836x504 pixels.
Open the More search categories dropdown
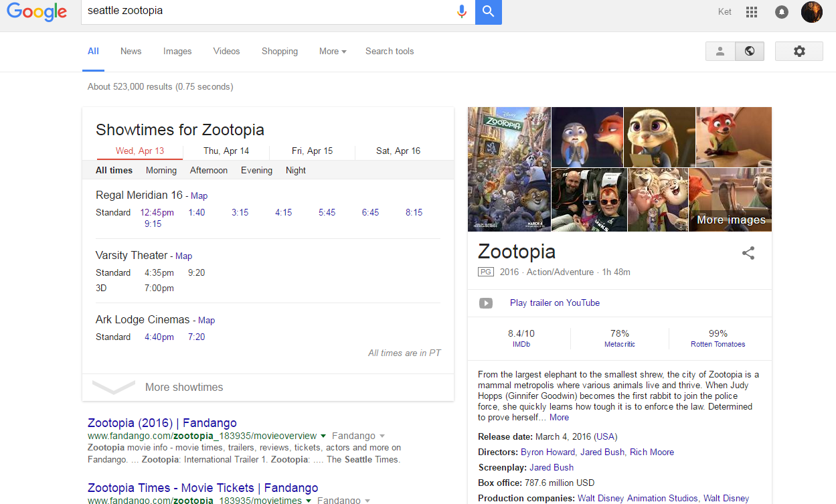tap(333, 51)
